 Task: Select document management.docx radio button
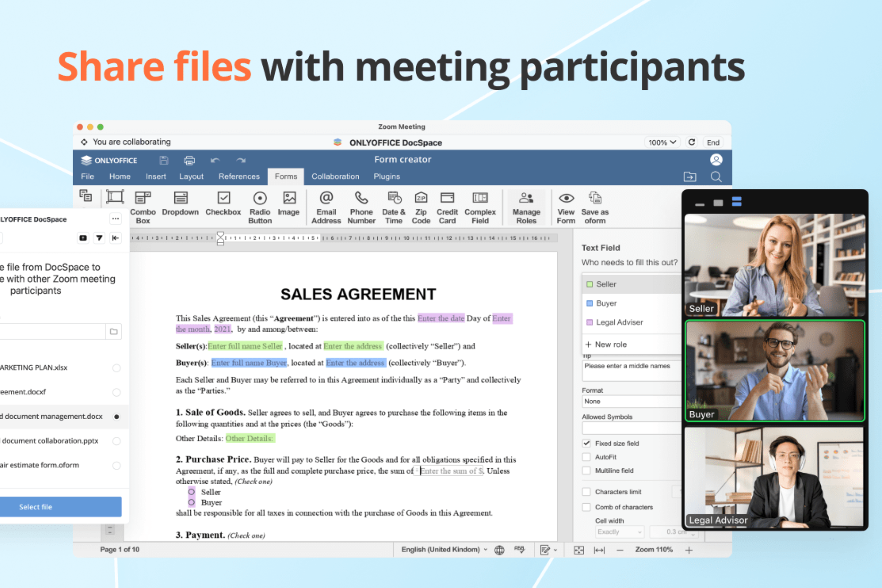click(117, 417)
